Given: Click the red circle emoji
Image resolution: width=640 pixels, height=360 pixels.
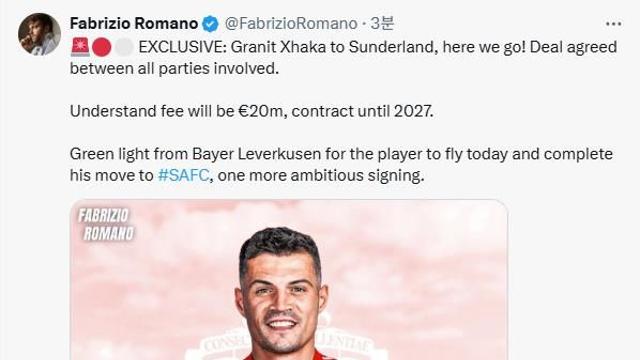Looking at the screenshot, I should 102,48.
